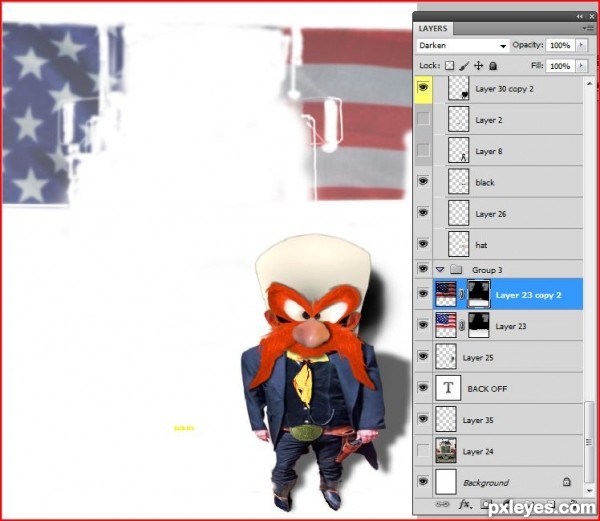Select the "Background" layer name

[x=486, y=483]
